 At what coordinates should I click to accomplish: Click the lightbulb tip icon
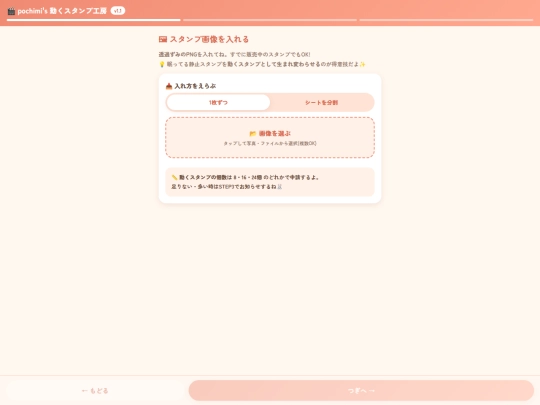(x=162, y=64)
